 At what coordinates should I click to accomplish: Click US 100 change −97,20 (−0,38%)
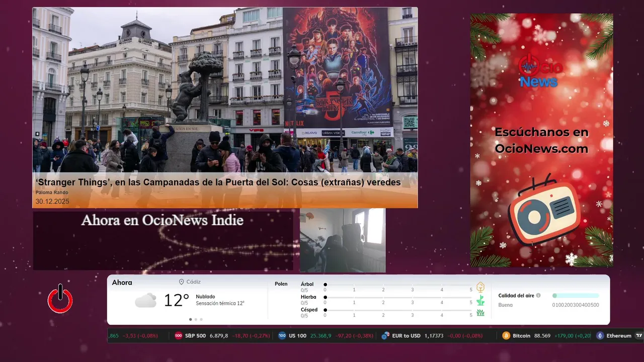coord(354,335)
